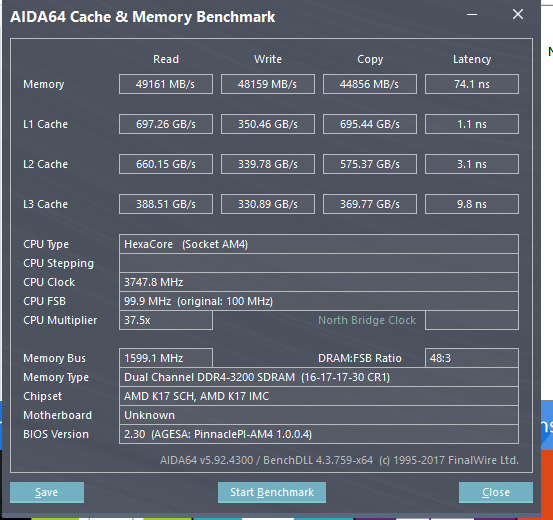Click the Save button
The height and width of the screenshot is (520, 553).
47,492
